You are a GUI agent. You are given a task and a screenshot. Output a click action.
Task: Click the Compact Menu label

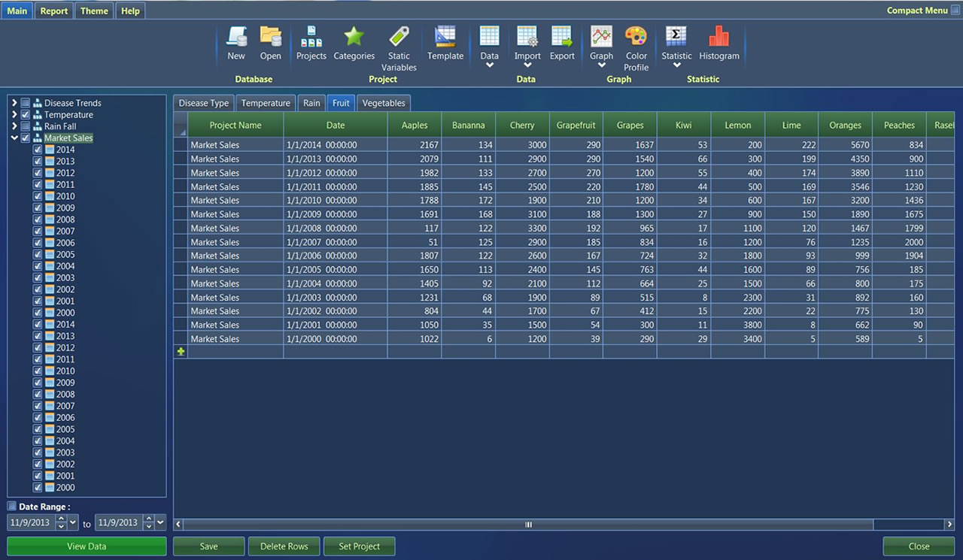[x=917, y=11]
